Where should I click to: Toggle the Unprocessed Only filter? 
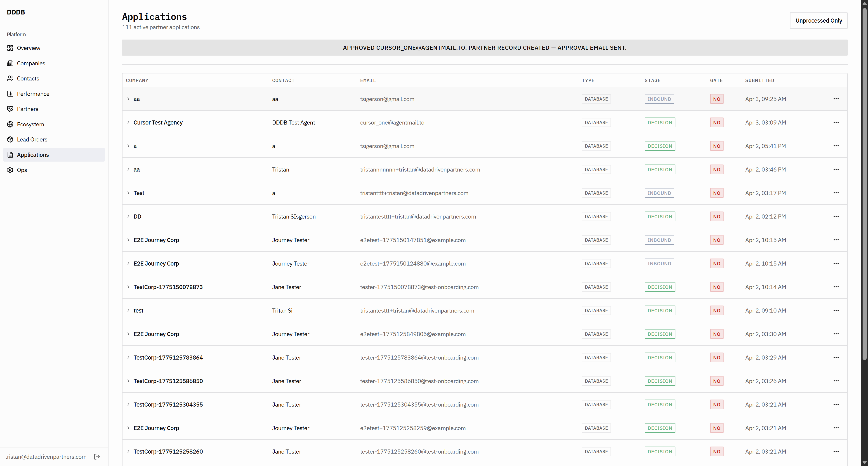[x=818, y=21]
